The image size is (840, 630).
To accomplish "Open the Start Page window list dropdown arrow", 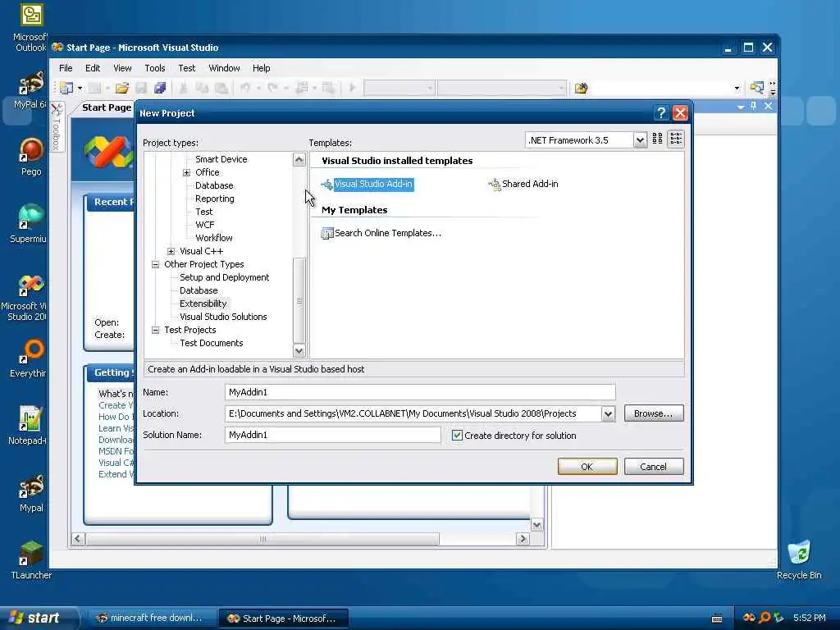I will [741, 107].
